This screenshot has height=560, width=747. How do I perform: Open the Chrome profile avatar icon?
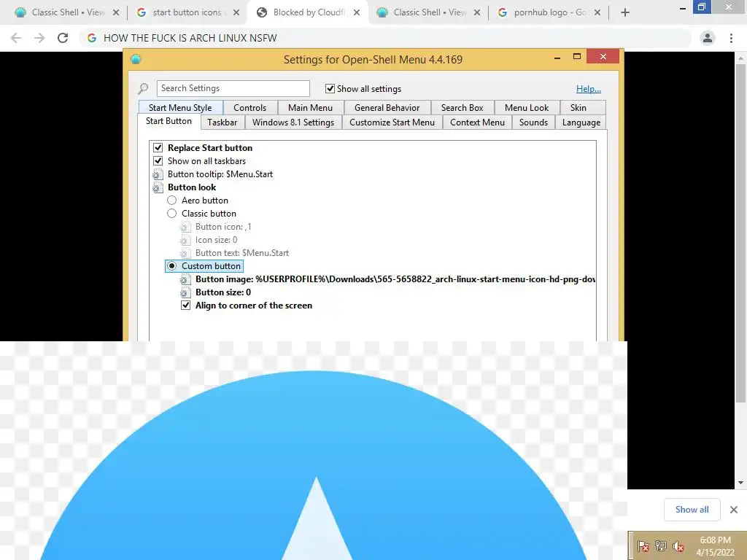708,38
